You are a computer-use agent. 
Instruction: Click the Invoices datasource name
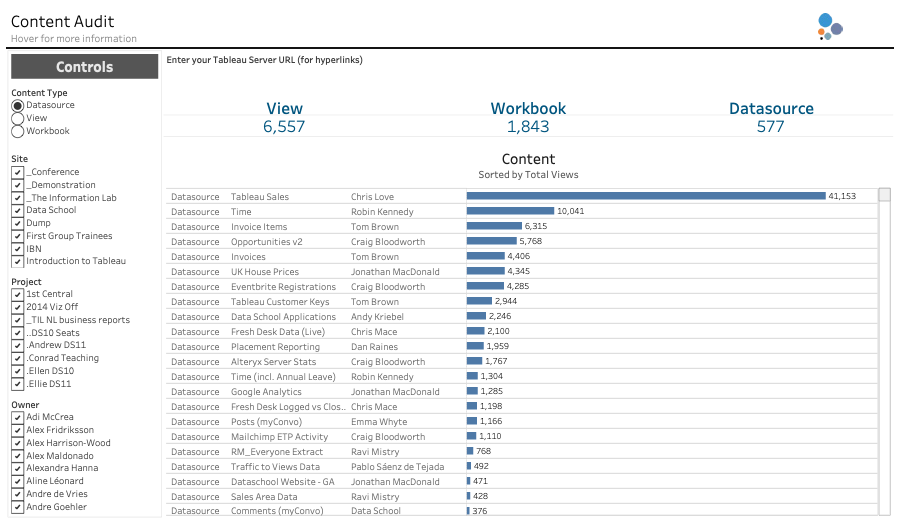tap(248, 257)
